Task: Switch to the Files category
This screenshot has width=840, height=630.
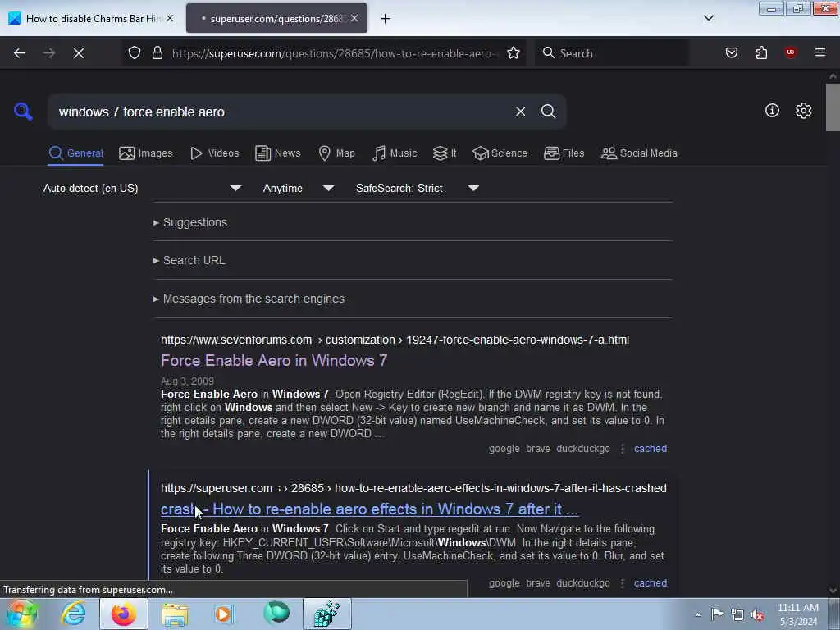Action: pos(564,153)
